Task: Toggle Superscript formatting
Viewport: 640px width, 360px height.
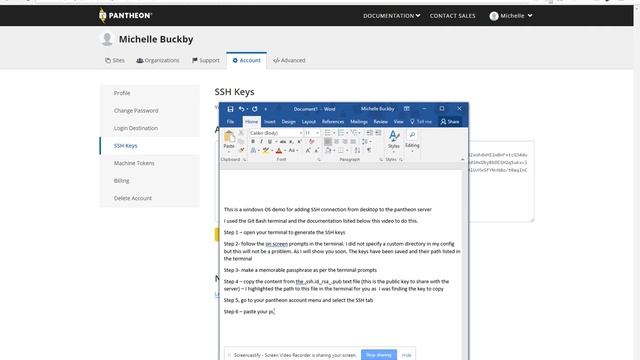Action: click(x=299, y=142)
